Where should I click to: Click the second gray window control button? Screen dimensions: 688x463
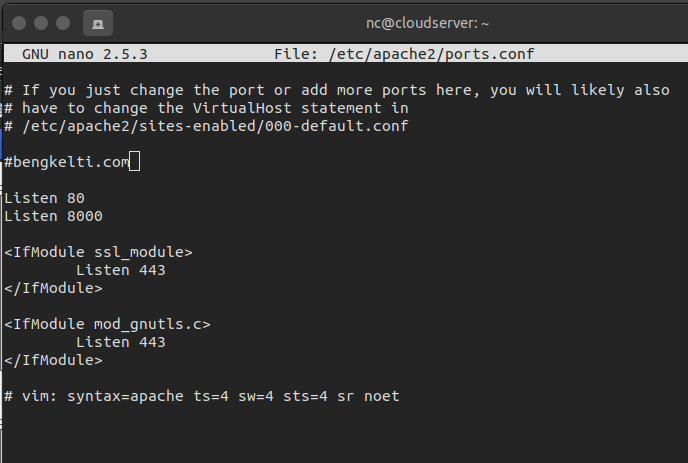tap(41, 23)
